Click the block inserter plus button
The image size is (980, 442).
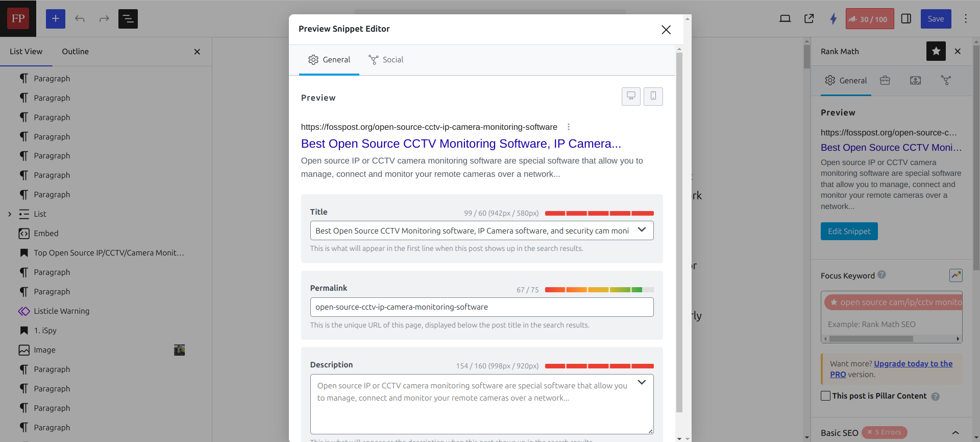pos(56,19)
